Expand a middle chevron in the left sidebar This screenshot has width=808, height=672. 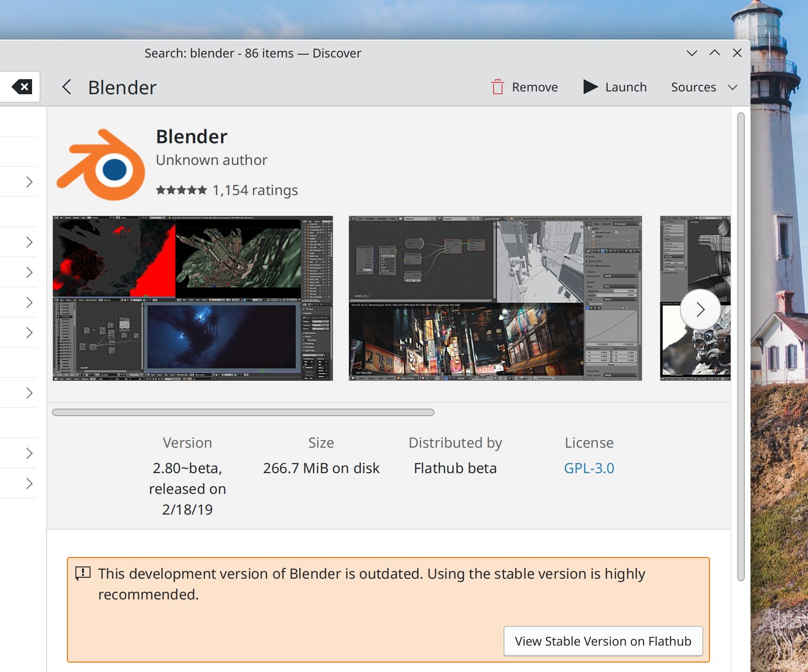[x=30, y=302]
